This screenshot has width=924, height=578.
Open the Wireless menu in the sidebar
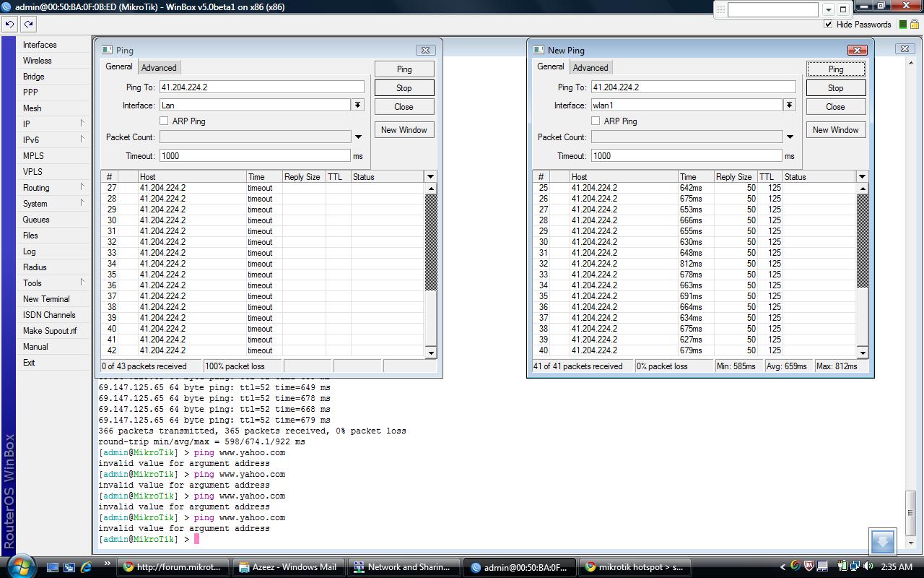37,61
